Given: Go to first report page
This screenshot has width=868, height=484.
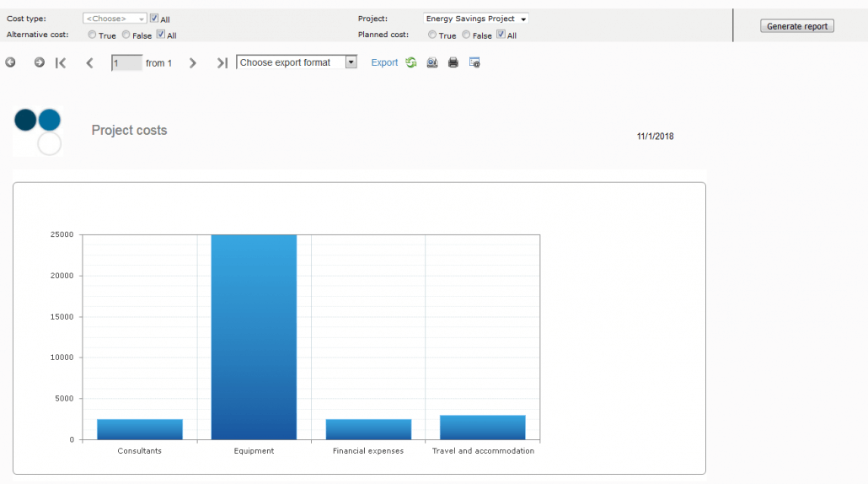Looking at the screenshot, I should [61, 62].
